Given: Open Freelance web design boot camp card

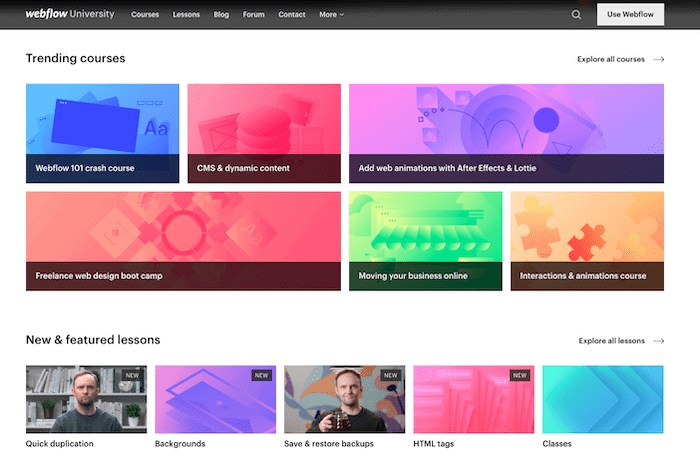Looking at the screenshot, I should click(x=183, y=241).
